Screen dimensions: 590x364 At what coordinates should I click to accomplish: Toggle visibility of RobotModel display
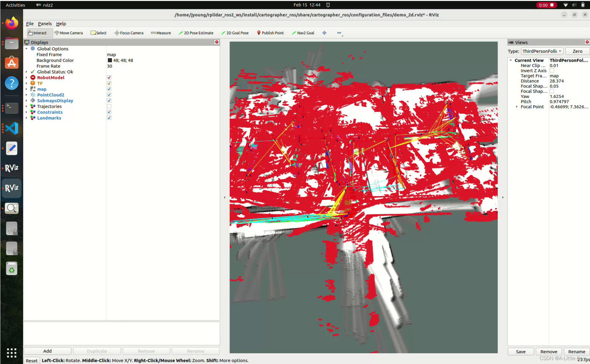(109, 77)
